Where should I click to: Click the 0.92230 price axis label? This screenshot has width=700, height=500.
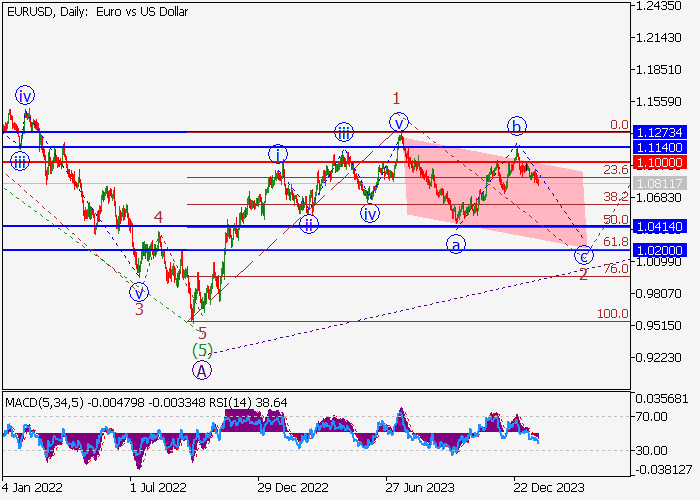point(659,358)
